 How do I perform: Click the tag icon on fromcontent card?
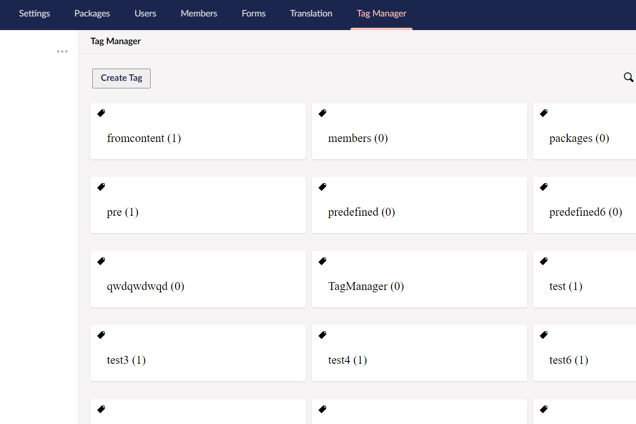[101, 114]
